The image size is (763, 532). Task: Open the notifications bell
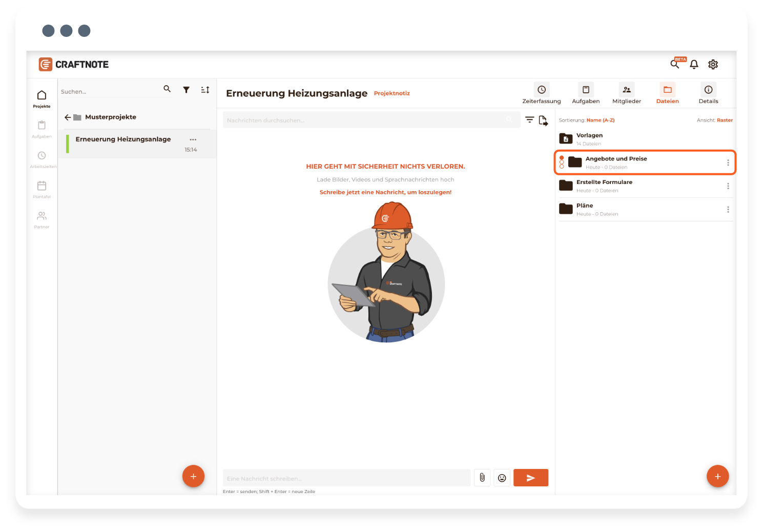point(694,65)
